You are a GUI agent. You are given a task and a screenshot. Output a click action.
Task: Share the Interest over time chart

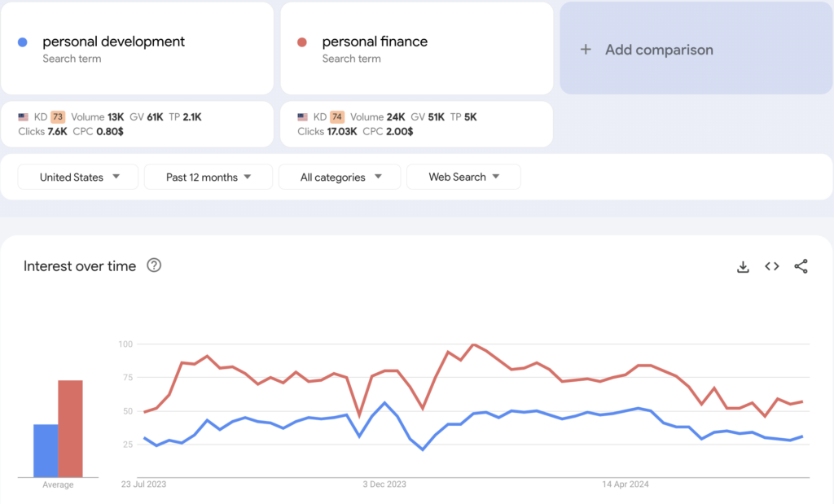tap(801, 266)
